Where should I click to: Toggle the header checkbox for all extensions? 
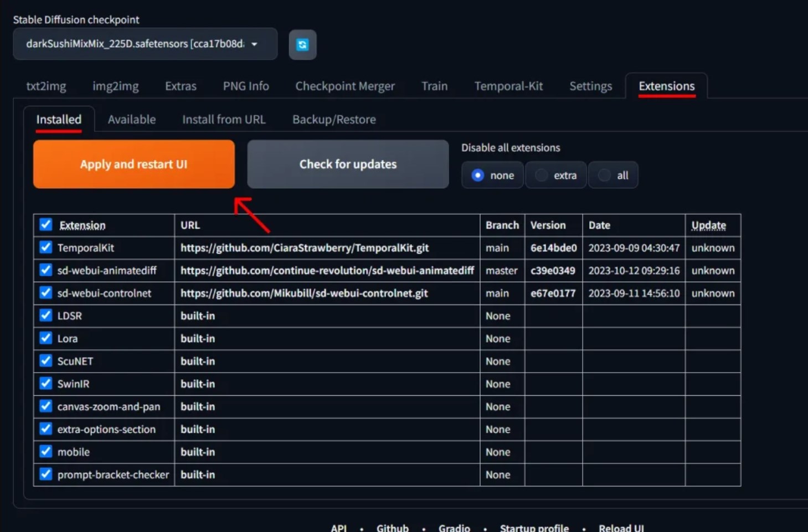pos(46,225)
